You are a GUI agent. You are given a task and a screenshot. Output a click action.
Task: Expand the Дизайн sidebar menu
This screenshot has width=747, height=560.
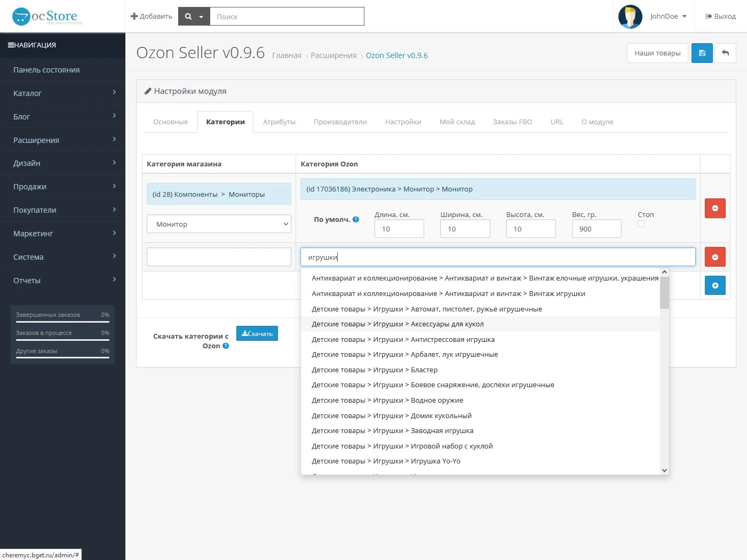(x=62, y=163)
